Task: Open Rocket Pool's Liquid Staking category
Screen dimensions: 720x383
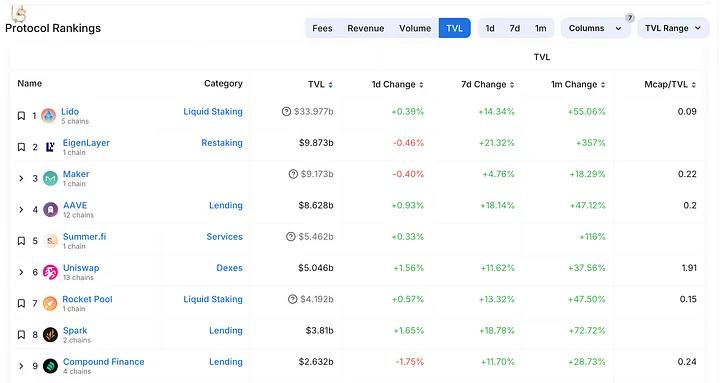Action: point(213,299)
